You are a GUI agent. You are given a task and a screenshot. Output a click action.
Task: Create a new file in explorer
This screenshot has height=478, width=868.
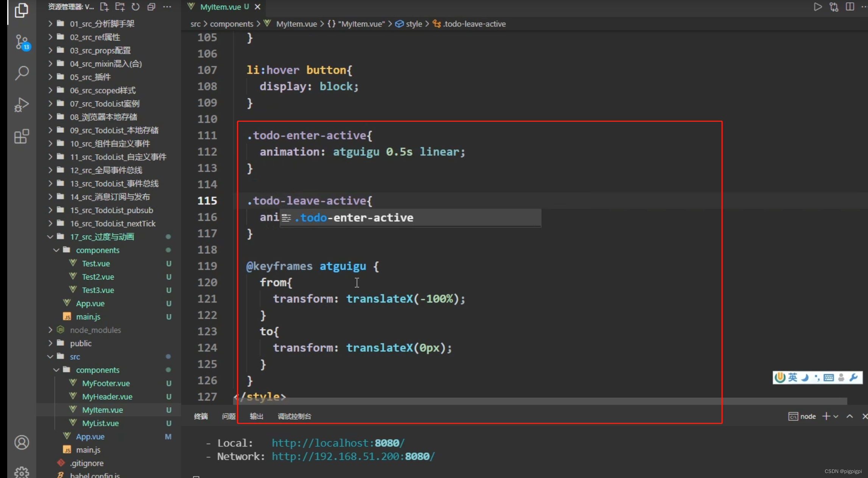[104, 7]
